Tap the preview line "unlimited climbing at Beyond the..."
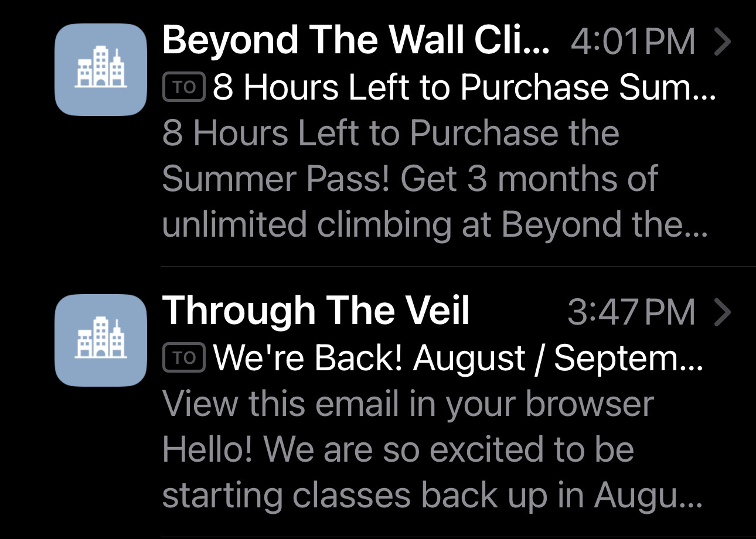This screenshot has width=756, height=539. click(435, 224)
